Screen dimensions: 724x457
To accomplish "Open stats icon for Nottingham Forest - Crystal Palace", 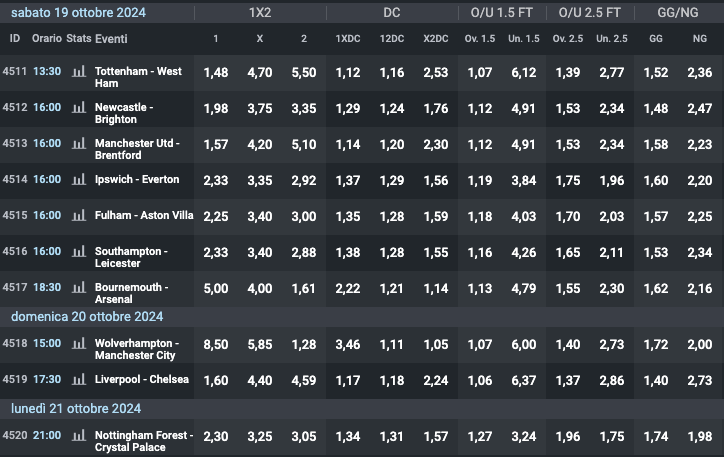I will tap(79, 435).
